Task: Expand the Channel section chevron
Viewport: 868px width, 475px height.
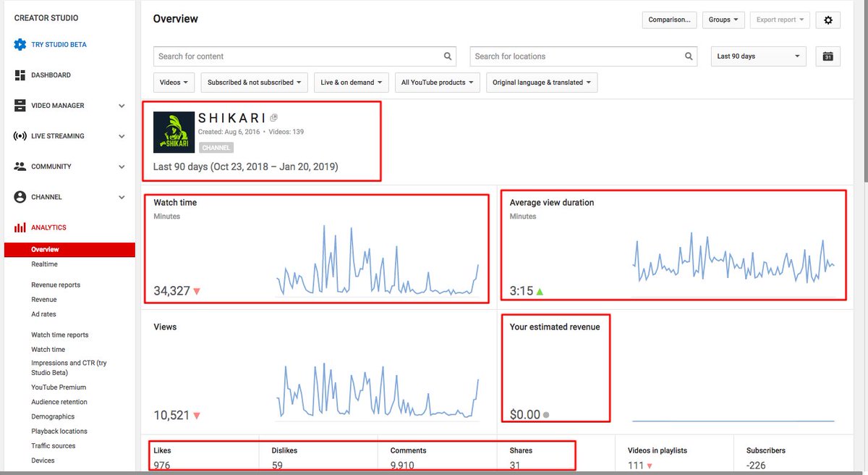Action: [122, 197]
